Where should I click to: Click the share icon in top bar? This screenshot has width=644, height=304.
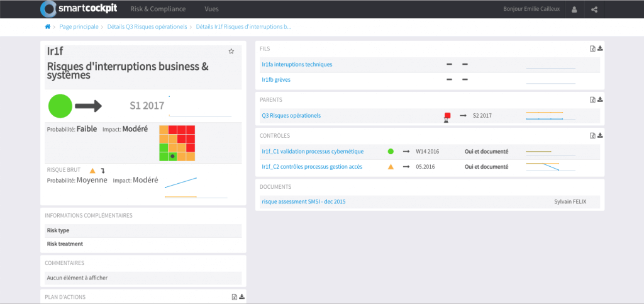(x=594, y=9)
